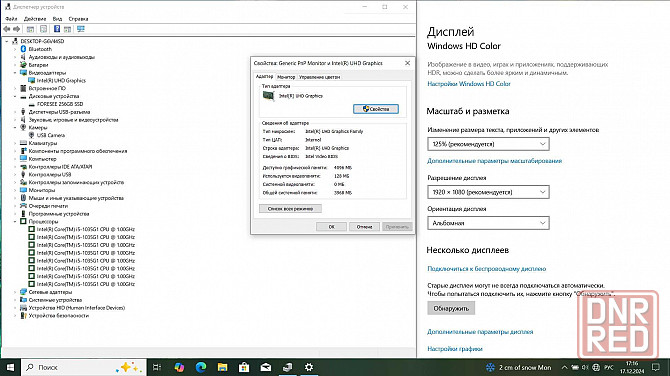Viewport: 670px width, 376px height.
Task: Click the Task View taskbar icon
Action: pos(157,367)
